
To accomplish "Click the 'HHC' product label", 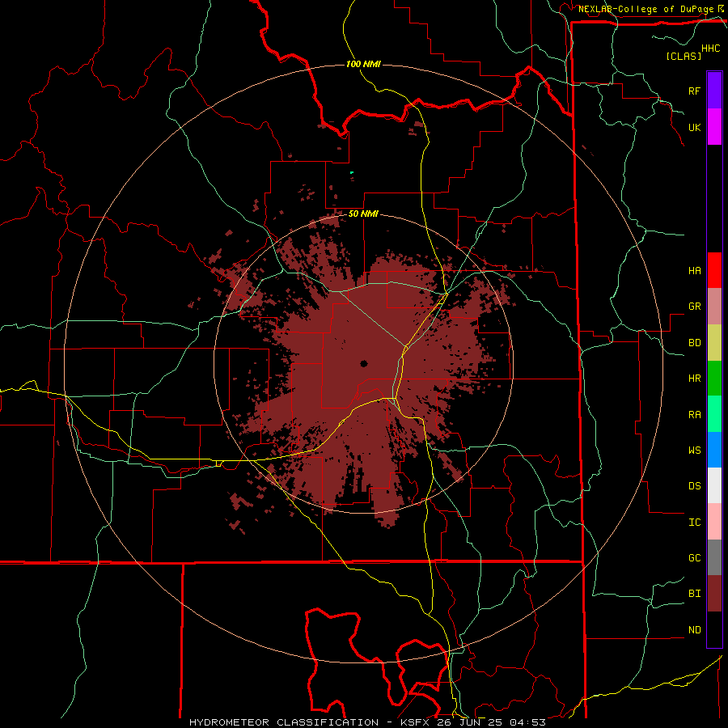I will pos(711,49).
